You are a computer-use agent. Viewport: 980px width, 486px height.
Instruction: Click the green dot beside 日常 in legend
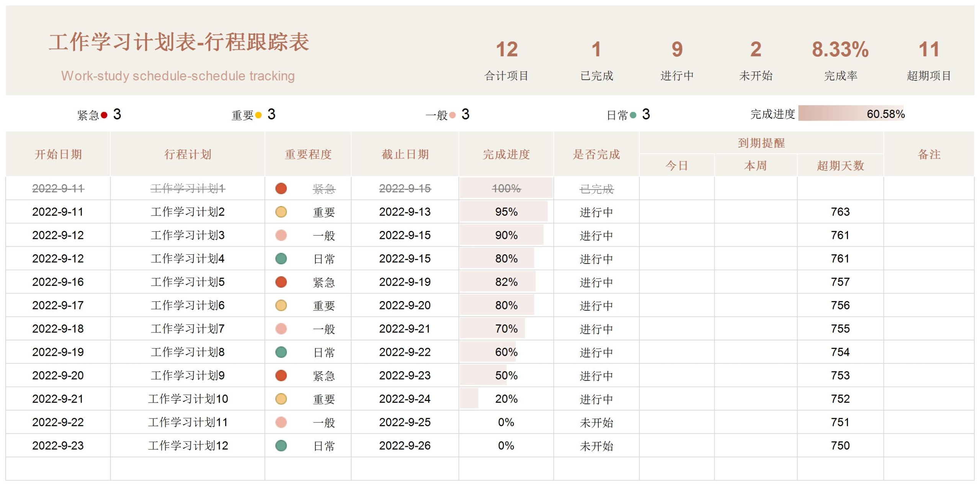(x=633, y=115)
